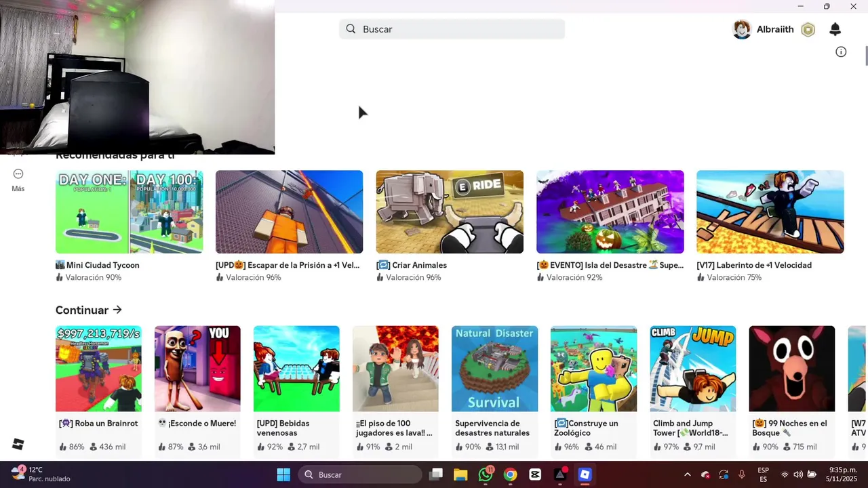Click the Windows taskbar Buscar search box
868x488 pixels.
pos(361,474)
